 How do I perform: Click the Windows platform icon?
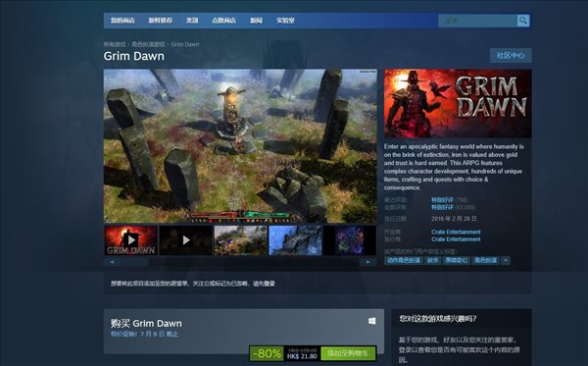pos(371,321)
